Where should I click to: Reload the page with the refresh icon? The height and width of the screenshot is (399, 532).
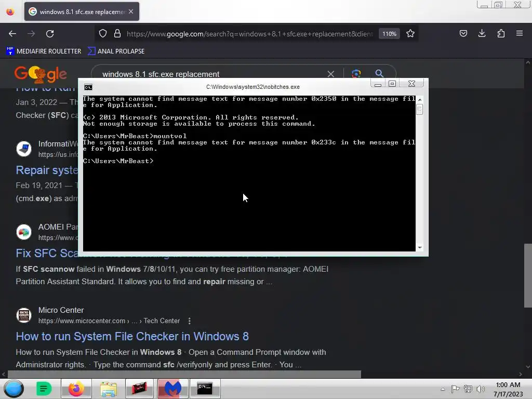[x=50, y=34]
